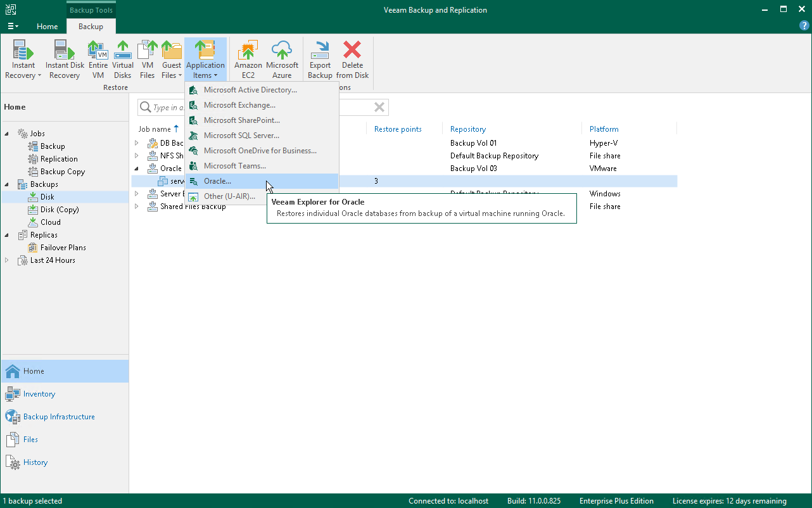This screenshot has width=812, height=508.
Task: Open Backup Infrastructure view
Action: pyautogui.click(x=59, y=417)
